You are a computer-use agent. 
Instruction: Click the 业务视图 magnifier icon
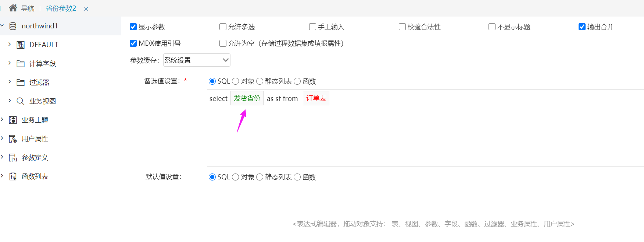pos(21,101)
